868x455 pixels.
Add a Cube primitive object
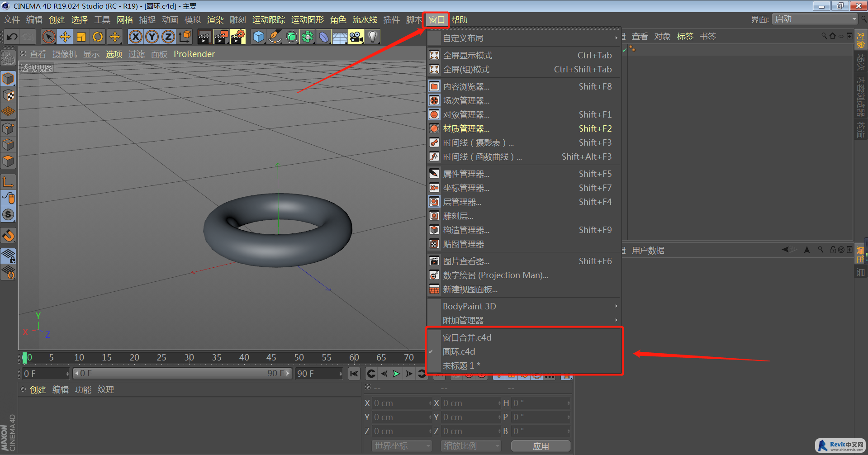(x=259, y=37)
